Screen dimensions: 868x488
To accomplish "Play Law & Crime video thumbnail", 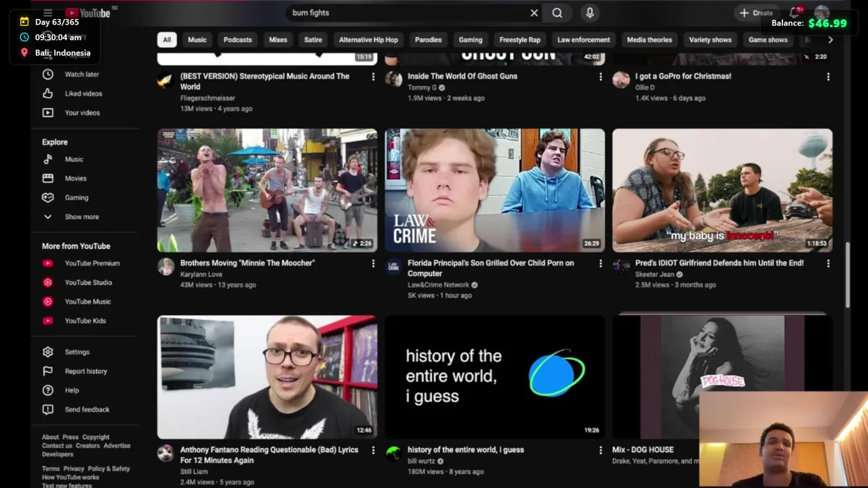I will point(495,190).
